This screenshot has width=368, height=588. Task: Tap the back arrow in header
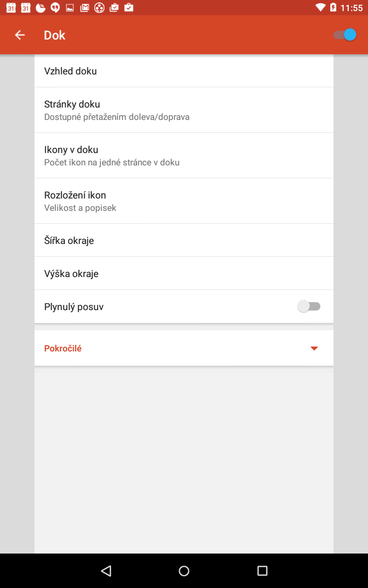point(19,35)
